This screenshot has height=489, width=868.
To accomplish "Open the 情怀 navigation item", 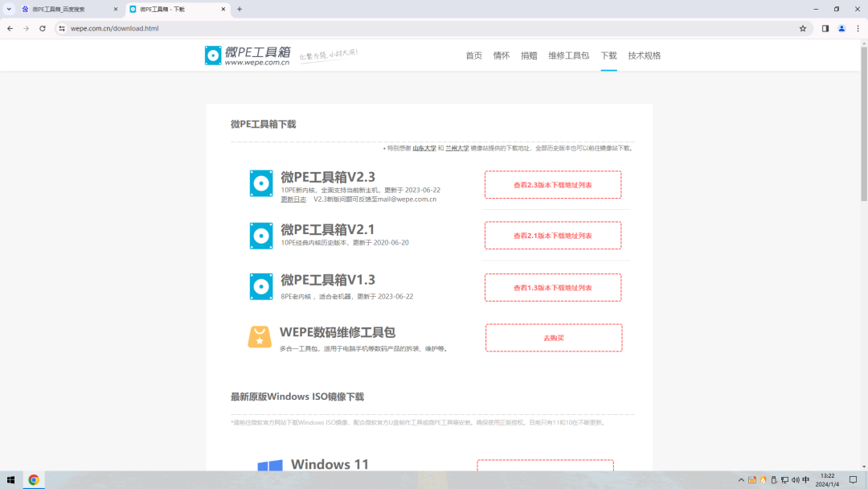I will (502, 55).
